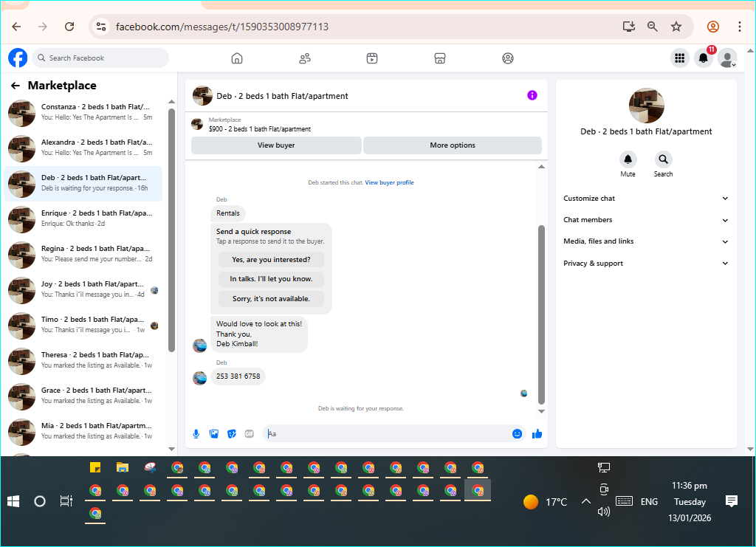Click the conversation list scrollbar
756x547 pixels.
click(x=171, y=230)
